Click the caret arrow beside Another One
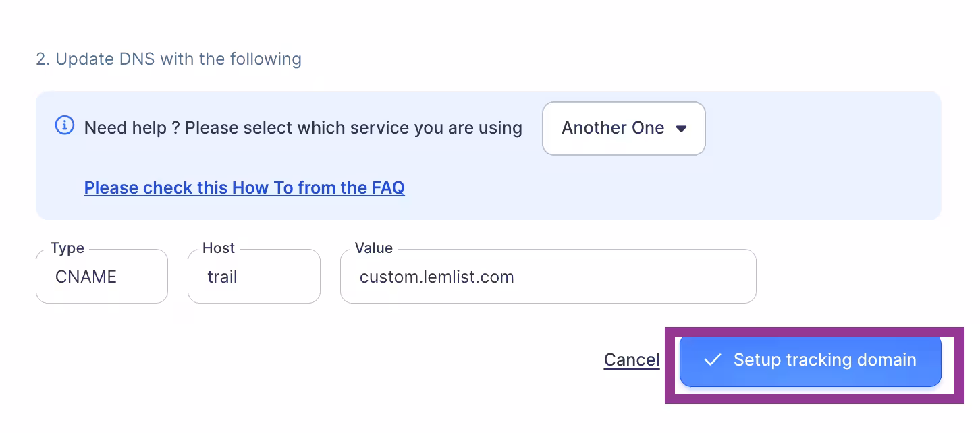The image size is (980, 433). 681,129
